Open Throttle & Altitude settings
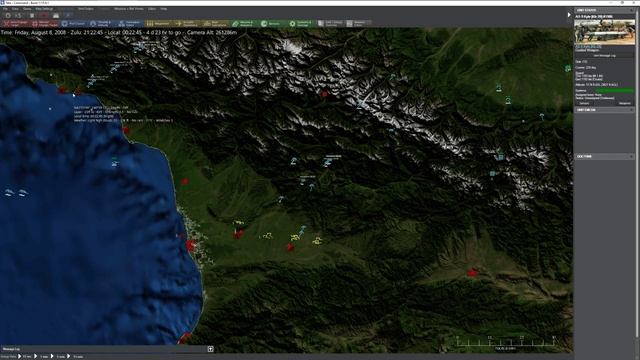The width and height of the screenshot is (640, 360). click(101, 24)
